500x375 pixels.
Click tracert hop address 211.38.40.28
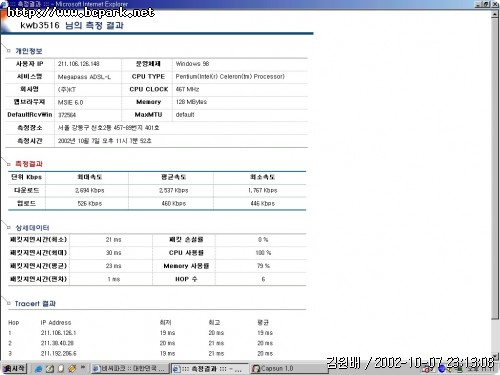coord(57,343)
